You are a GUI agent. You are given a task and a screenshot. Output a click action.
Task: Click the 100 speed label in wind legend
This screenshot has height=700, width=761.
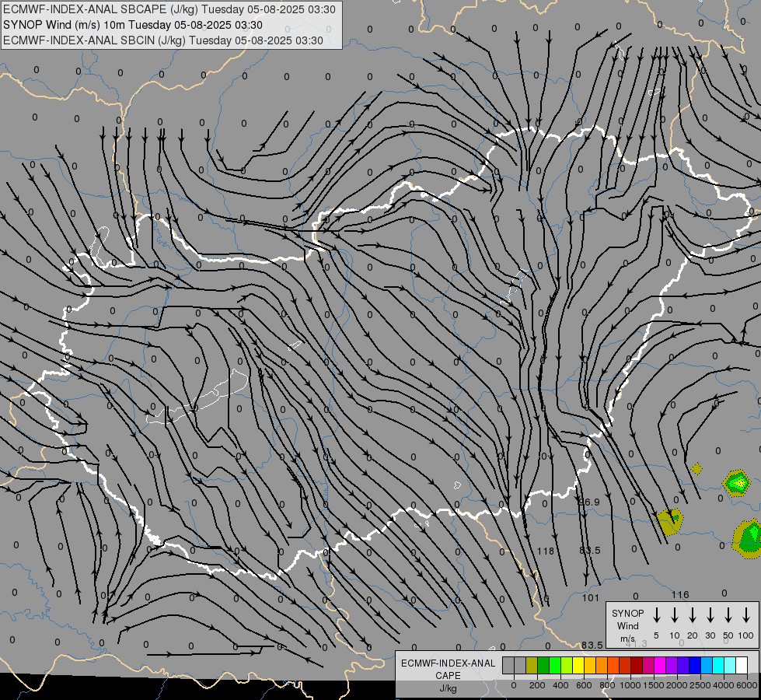[746, 635]
